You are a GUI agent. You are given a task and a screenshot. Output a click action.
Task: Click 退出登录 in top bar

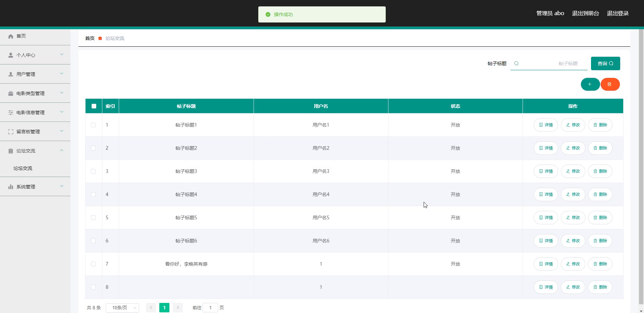[618, 13]
